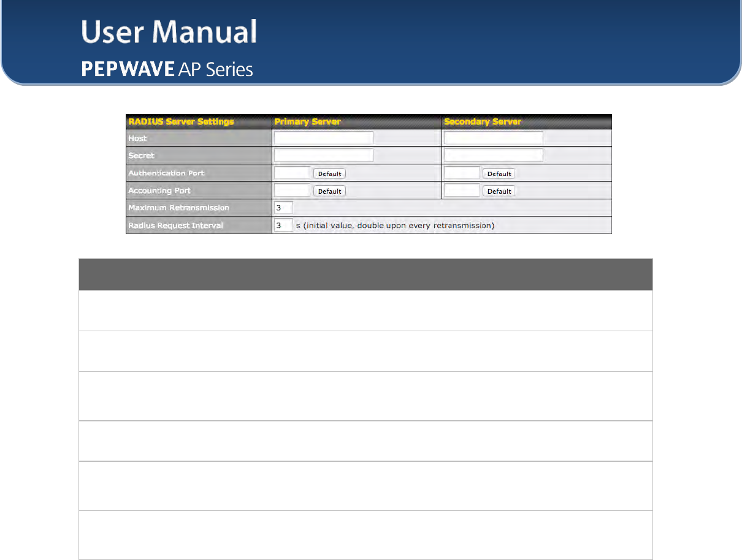Click Primary Server Accounting Port field

292,190
